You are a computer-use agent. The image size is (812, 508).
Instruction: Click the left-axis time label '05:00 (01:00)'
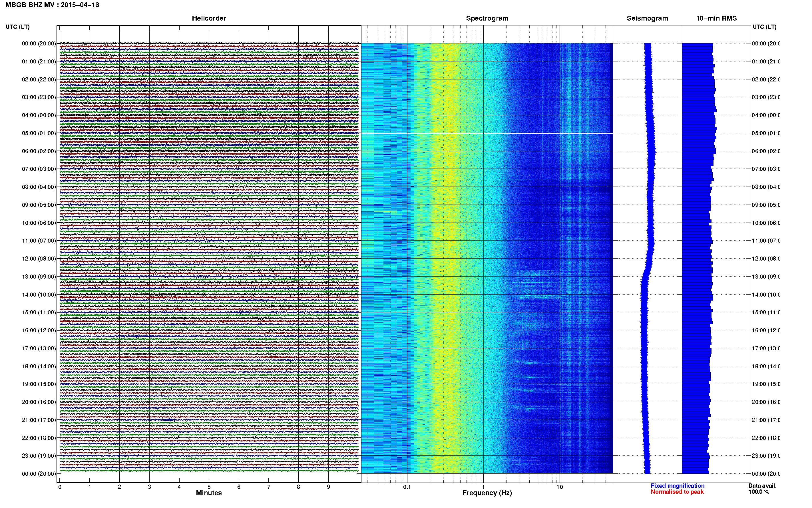pyautogui.click(x=39, y=133)
